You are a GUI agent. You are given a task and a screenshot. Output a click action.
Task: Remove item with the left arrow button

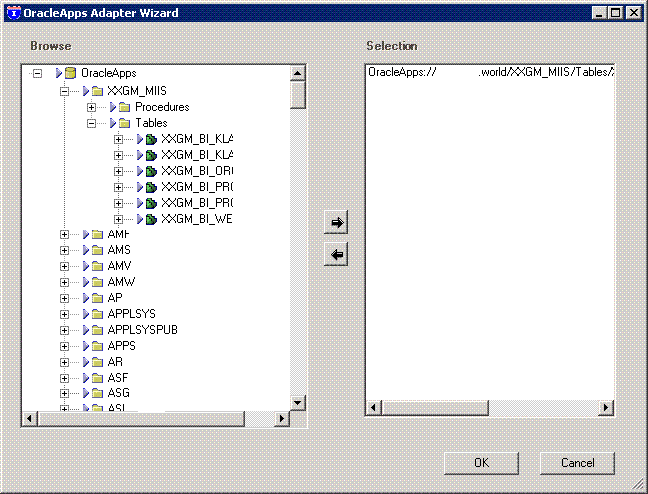[x=336, y=254]
